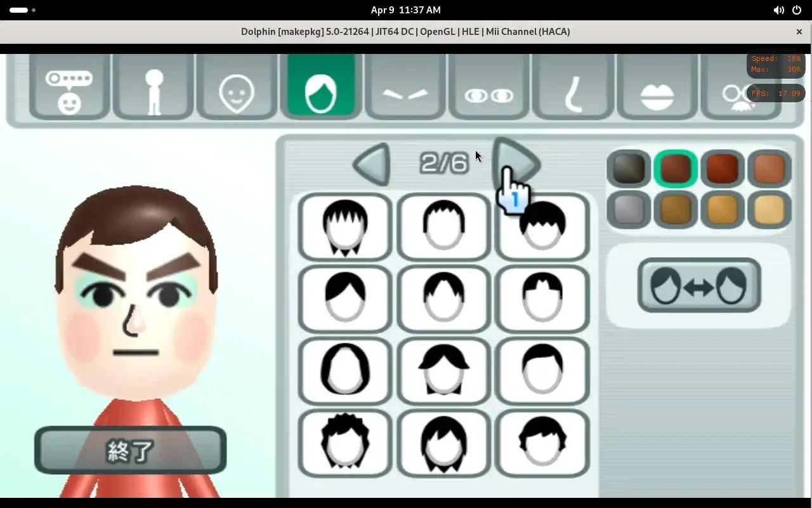The image size is (812, 508).
Task: Open the clock and calendar panel
Action: tap(406, 10)
